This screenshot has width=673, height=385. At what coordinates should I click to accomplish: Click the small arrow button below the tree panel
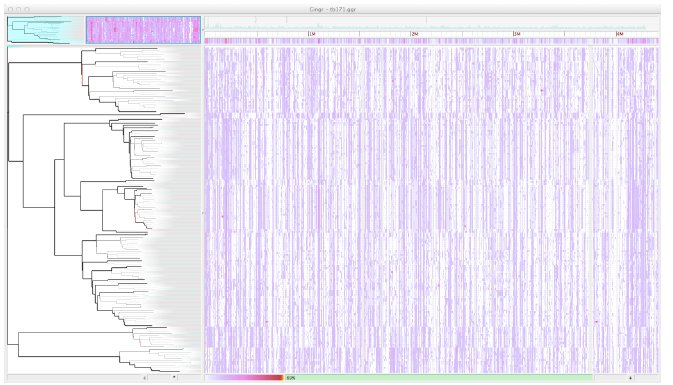145,378
